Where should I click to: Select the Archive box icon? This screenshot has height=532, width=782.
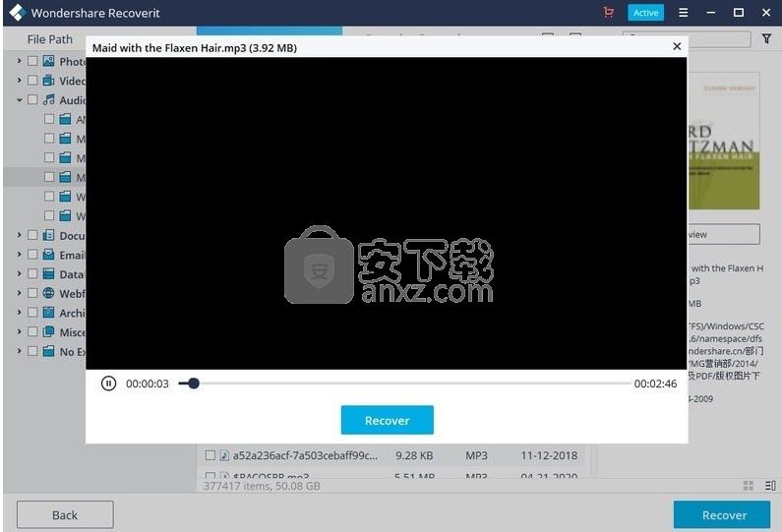pyautogui.click(x=48, y=313)
